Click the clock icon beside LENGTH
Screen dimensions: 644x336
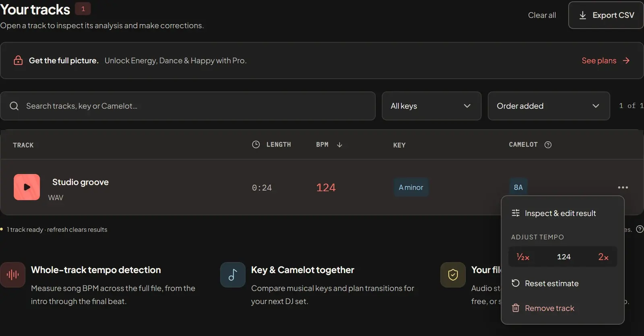(256, 144)
